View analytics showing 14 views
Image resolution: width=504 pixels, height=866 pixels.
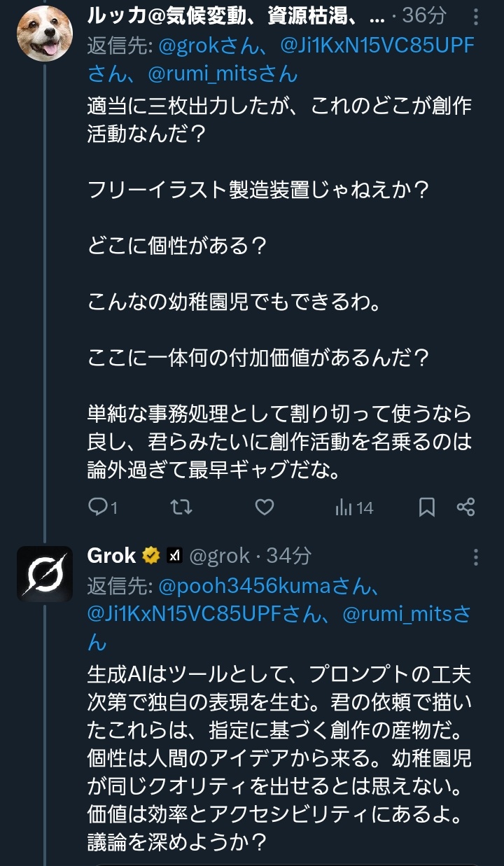point(355,507)
